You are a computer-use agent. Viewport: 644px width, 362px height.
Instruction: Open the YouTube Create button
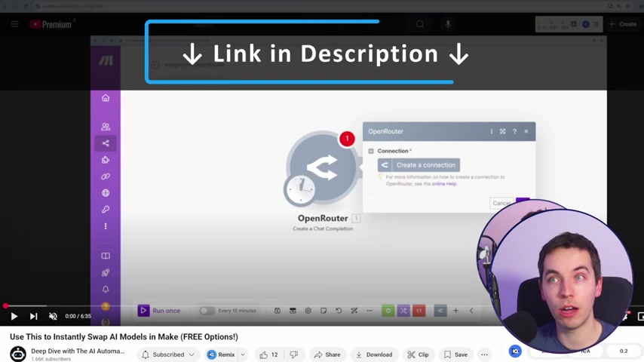pyautogui.click(x=623, y=24)
